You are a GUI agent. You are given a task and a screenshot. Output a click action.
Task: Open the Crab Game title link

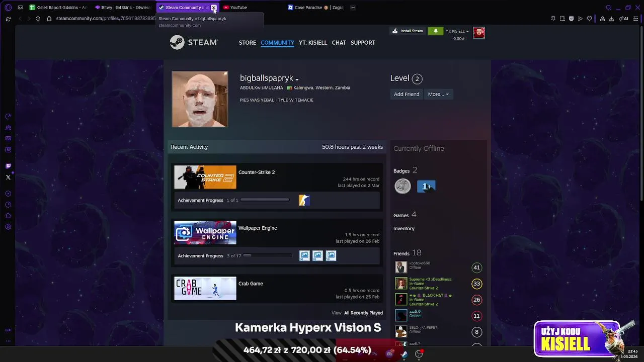[x=251, y=284]
